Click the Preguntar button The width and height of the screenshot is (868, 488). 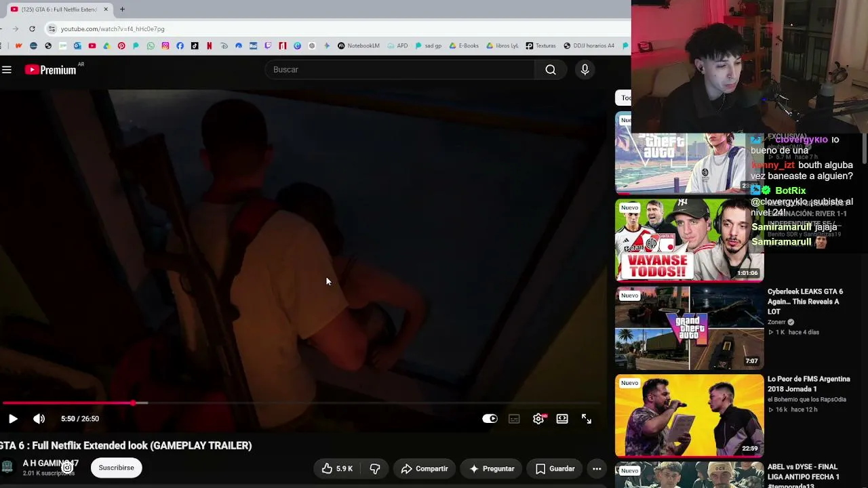click(x=492, y=468)
